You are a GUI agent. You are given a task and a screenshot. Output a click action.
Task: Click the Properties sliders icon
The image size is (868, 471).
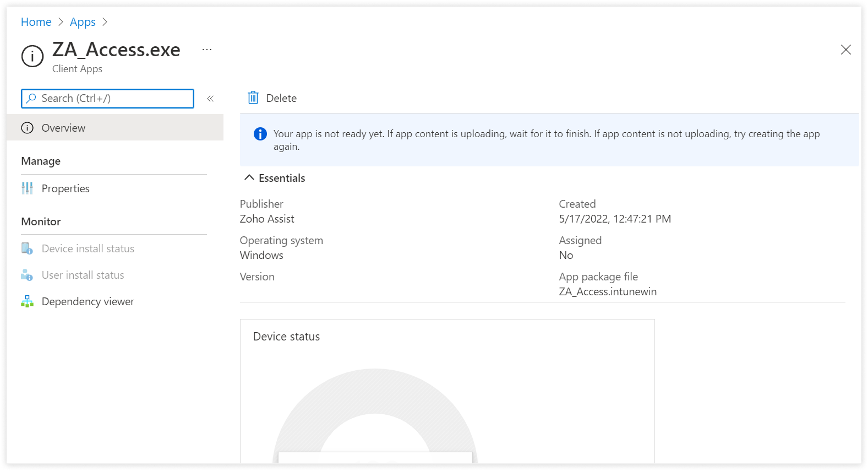(x=27, y=188)
